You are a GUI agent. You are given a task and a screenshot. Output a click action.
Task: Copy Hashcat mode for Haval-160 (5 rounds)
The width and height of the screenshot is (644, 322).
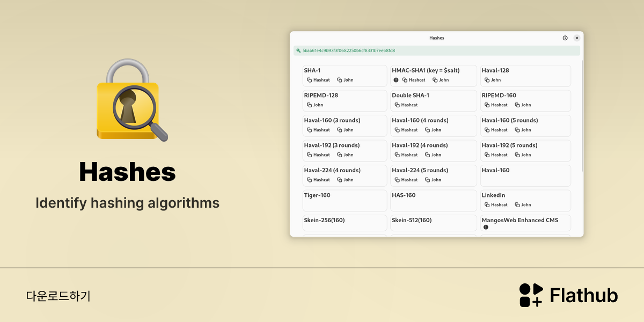tap(496, 130)
